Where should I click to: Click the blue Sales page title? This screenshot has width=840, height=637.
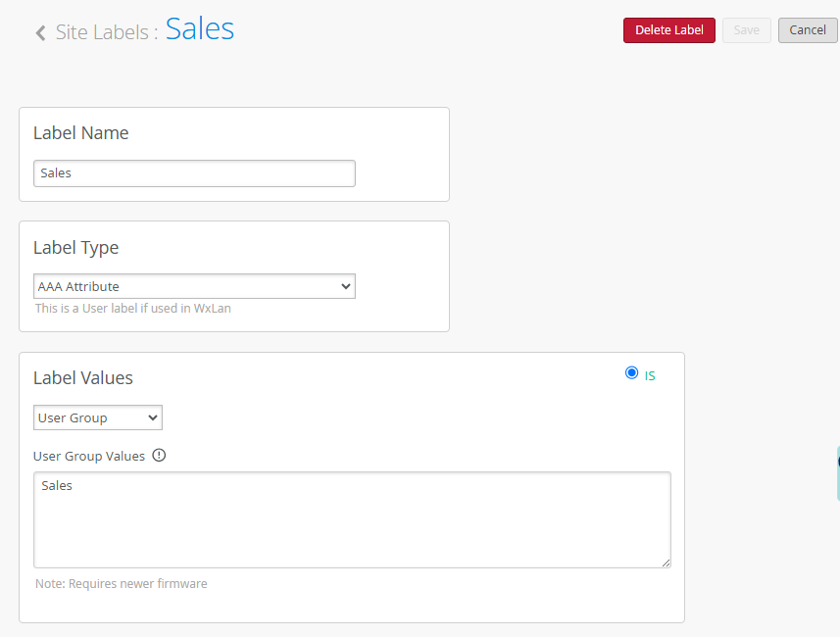[199, 29]
